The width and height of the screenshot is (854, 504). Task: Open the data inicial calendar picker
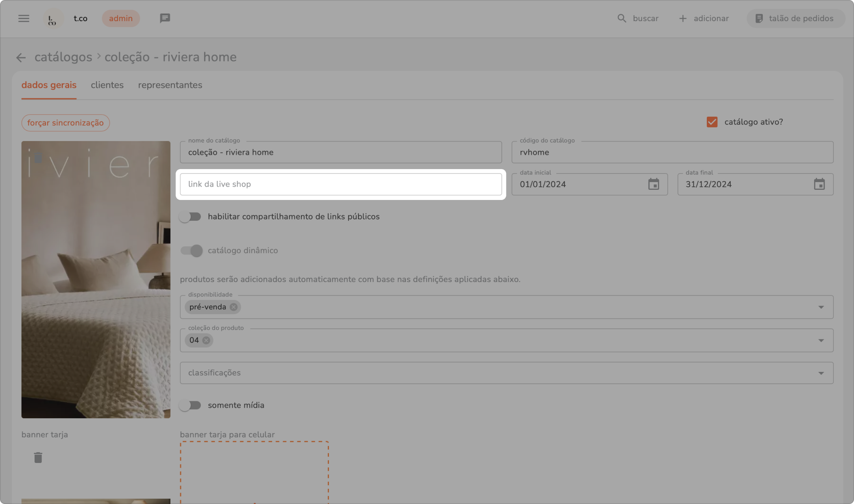[x=654, y=184]
